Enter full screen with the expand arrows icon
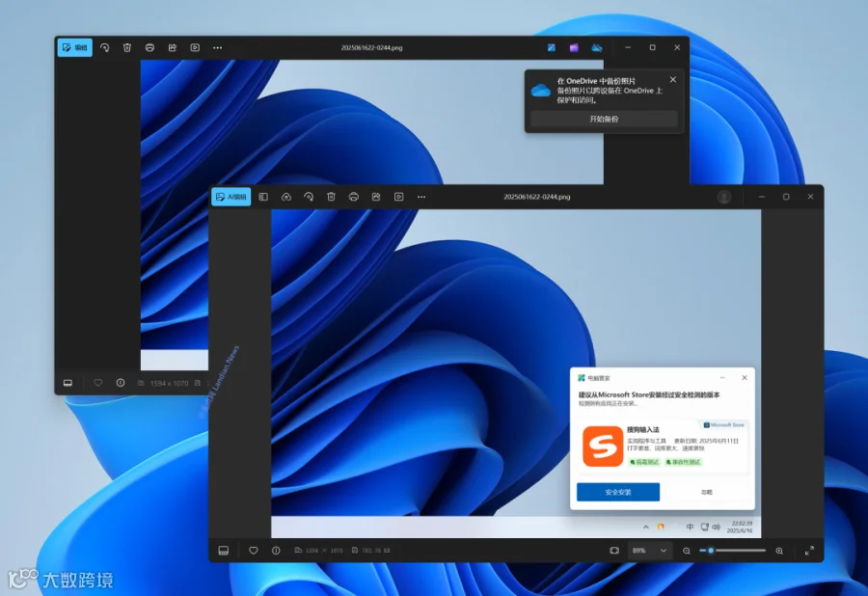Viewport: 868px width, 596px height. pyautogui.click(x=809, y=551)
